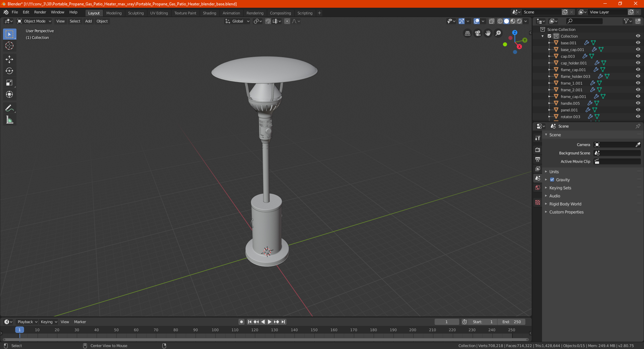Switch to the Modeling workspace tab
The width and height of the screenshot is (644, 349).
(x=114, y=13)
